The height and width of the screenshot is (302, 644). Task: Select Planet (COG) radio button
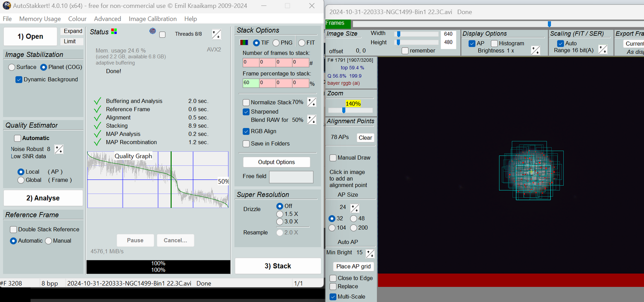[x=44, y=67]
